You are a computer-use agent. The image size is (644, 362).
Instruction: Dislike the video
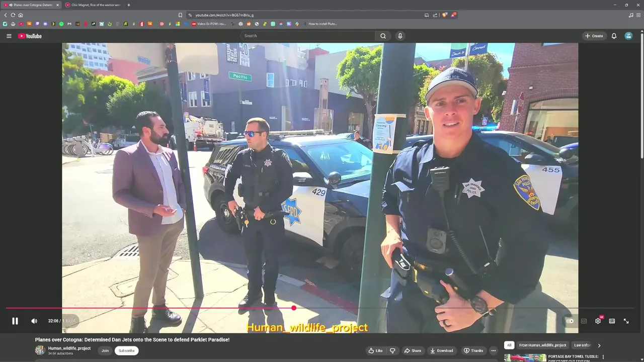(393, 350)
